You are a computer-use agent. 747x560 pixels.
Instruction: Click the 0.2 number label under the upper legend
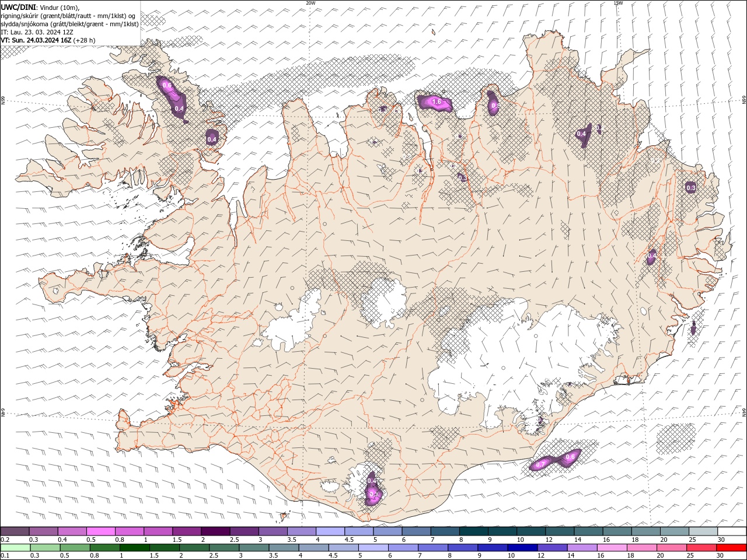[5, 540]
